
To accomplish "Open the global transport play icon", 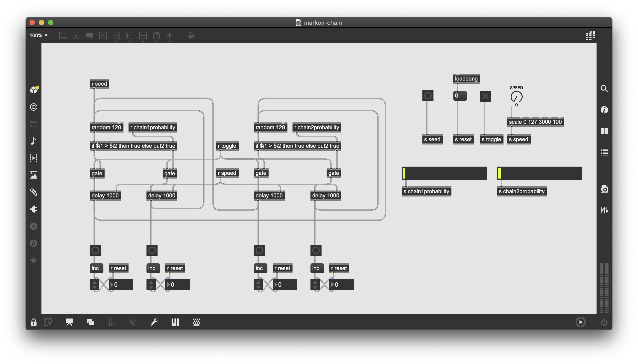I will pos(580,322).
